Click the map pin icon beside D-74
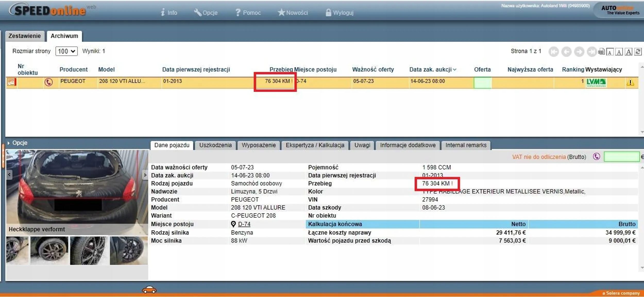Screen dimensions: 644x297 233,224
